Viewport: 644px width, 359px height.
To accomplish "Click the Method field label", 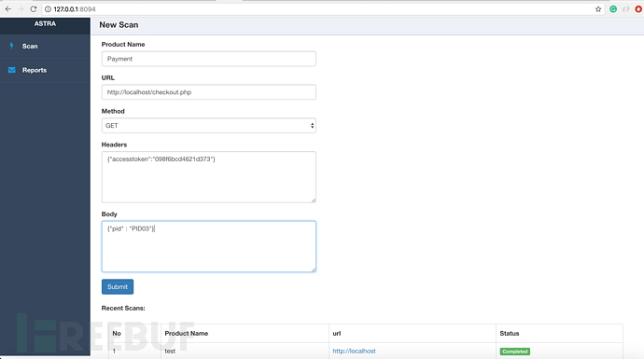I will pyautogui.click(x=113, y=111).
